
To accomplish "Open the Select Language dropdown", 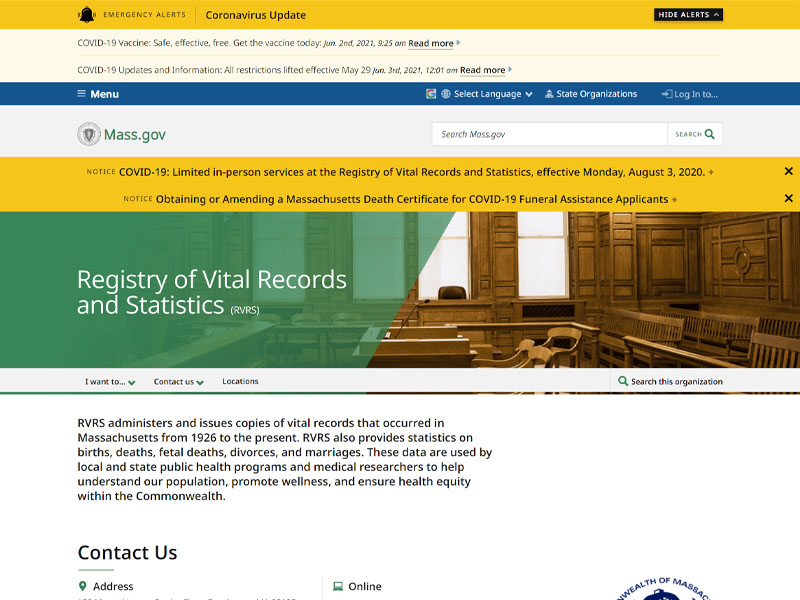I will click(x=489, y=93).
